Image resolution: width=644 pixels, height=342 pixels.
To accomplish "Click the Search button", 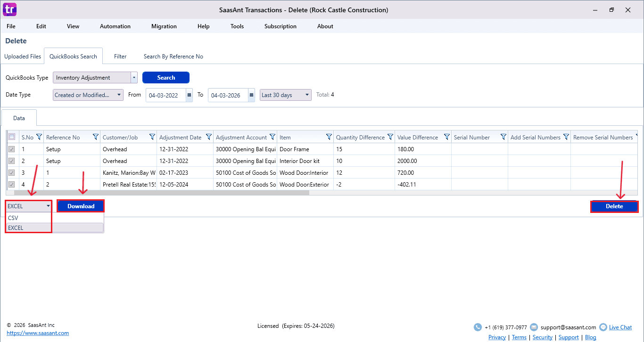I will [x=166, y=78].
